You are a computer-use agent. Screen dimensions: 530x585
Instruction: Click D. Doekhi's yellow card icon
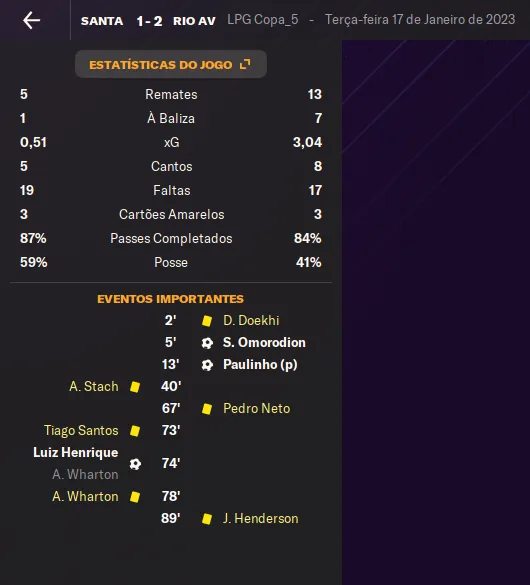pos(207,321)
